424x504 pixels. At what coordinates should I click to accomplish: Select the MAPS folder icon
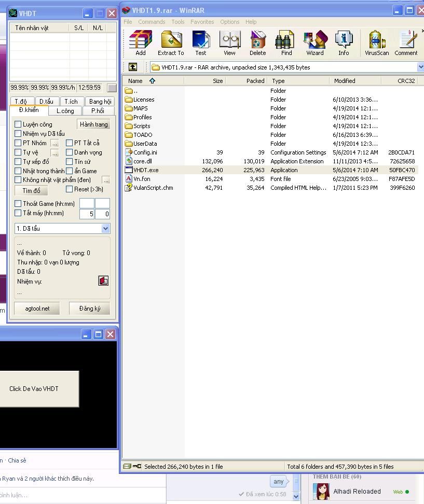tap(129, 108)
